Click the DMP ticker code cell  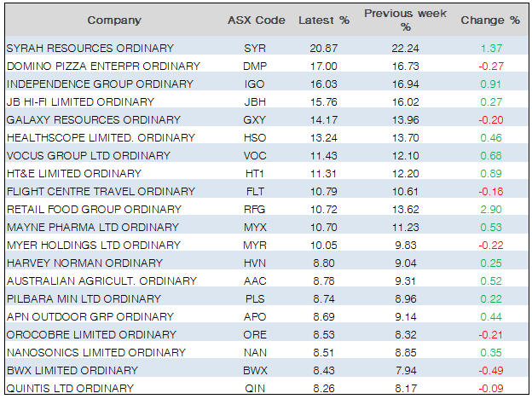[249, 66]
